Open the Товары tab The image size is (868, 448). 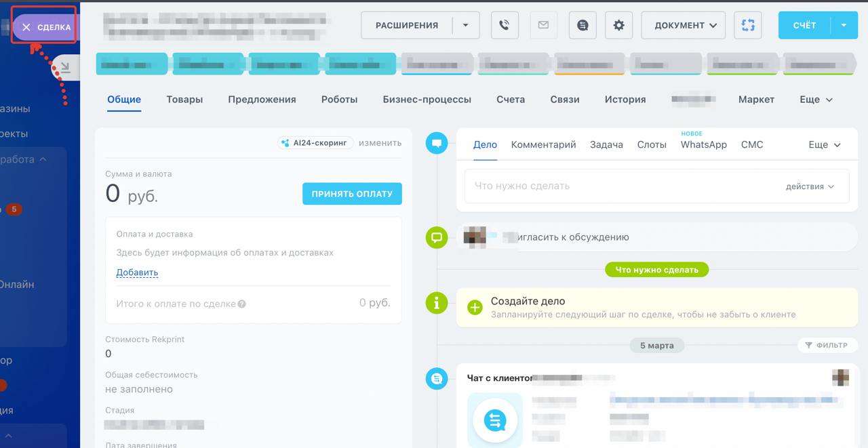click(x=184, y=99)
